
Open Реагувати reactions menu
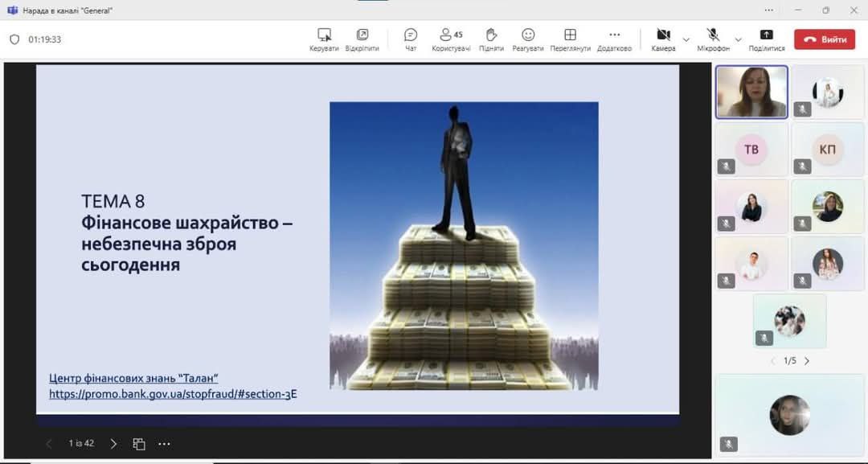[x=528, y=40]
